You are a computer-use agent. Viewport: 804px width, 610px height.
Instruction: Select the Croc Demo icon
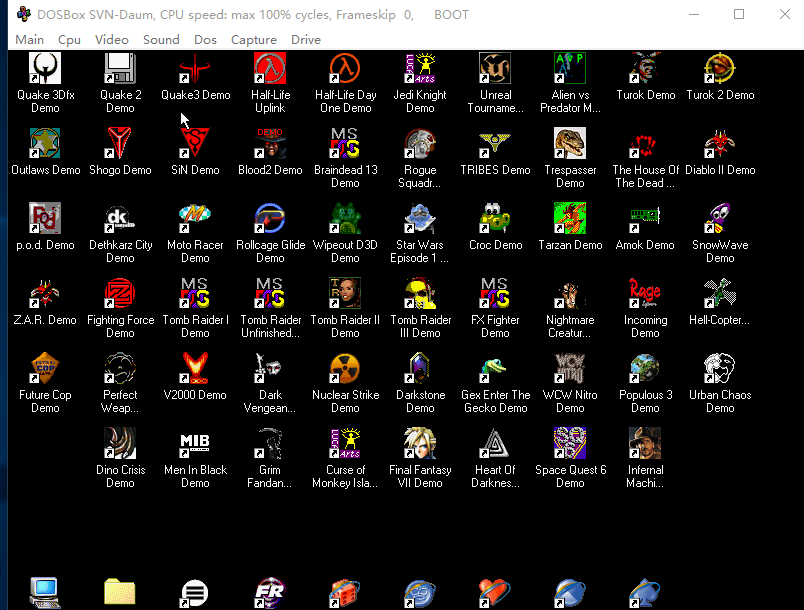coord(495,218)
